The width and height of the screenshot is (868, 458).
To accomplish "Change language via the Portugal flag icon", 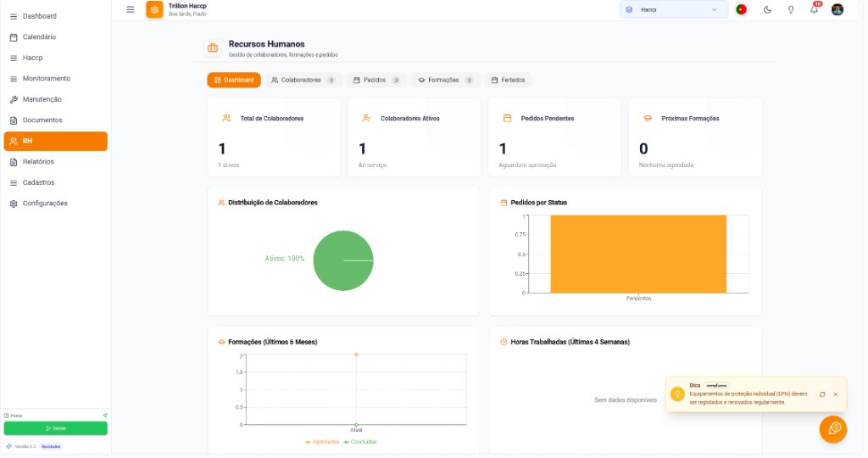I will (x=741, y=9).
